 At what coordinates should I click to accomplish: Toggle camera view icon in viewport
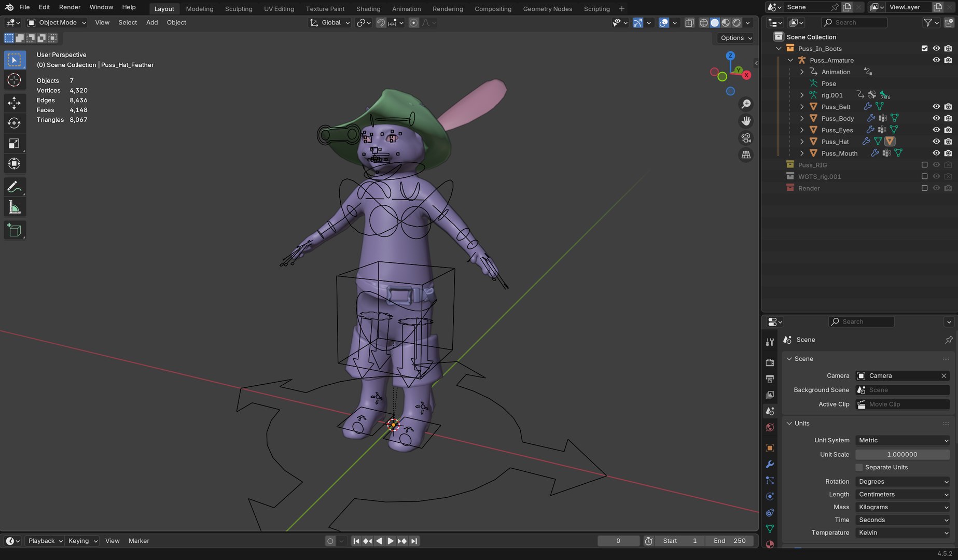[746, 138]
